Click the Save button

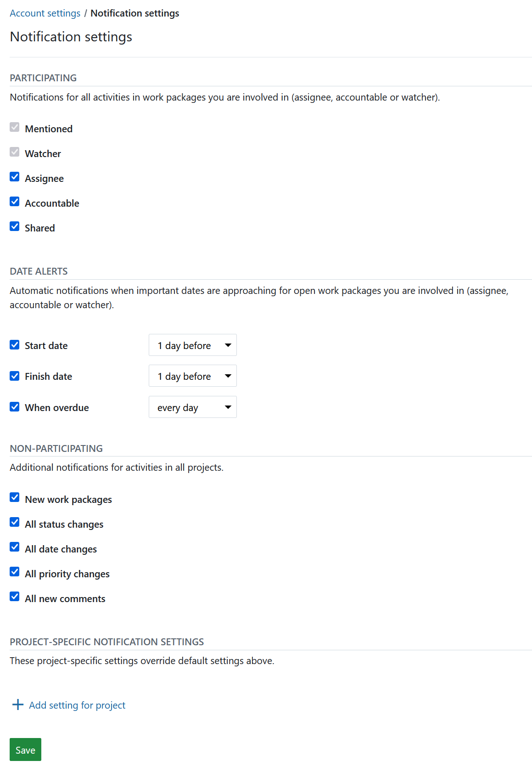tap(25, 749)
